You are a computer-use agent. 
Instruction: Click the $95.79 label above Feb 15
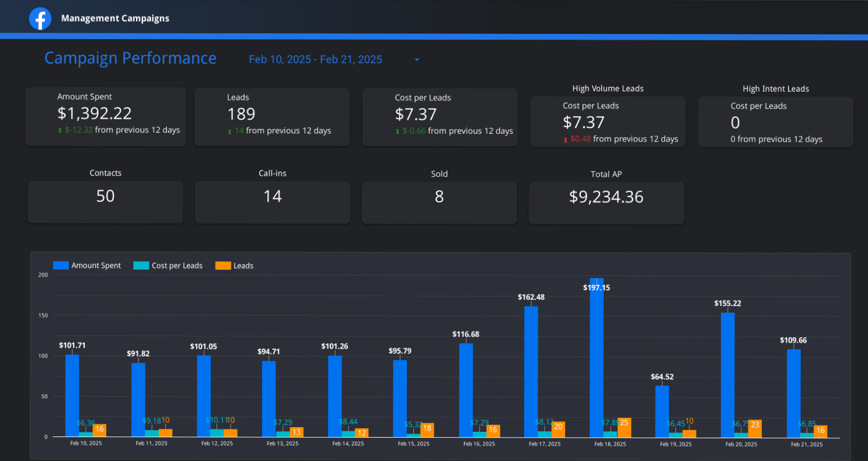tap(400, 351)
